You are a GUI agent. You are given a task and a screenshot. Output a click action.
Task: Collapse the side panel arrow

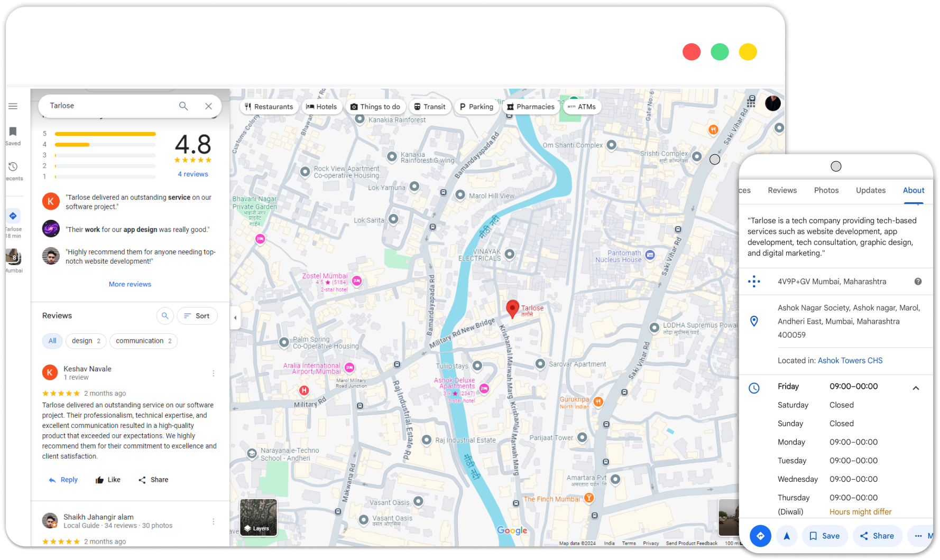235,318
